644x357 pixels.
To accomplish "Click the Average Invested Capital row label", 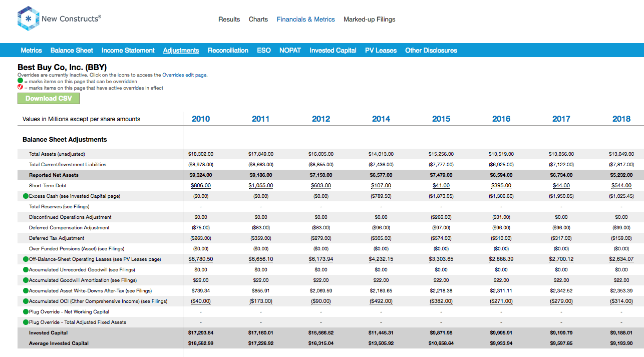I will 59,343.
